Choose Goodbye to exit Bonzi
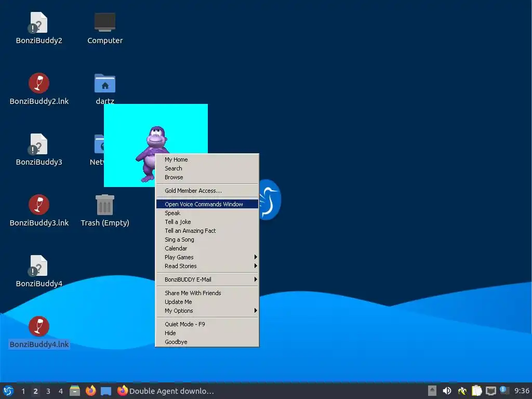 point(207,342)
